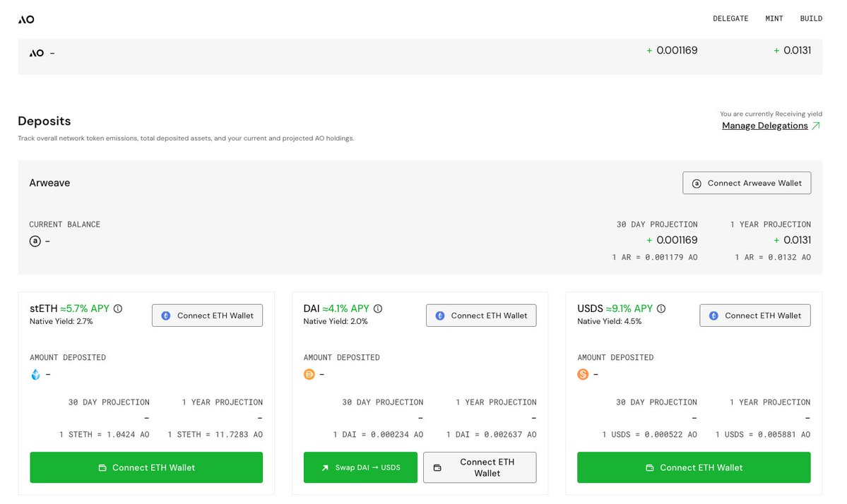
Task: Click stETH ≈5.7% APY label
Action: pyautogui.click(x=70, y=308)
